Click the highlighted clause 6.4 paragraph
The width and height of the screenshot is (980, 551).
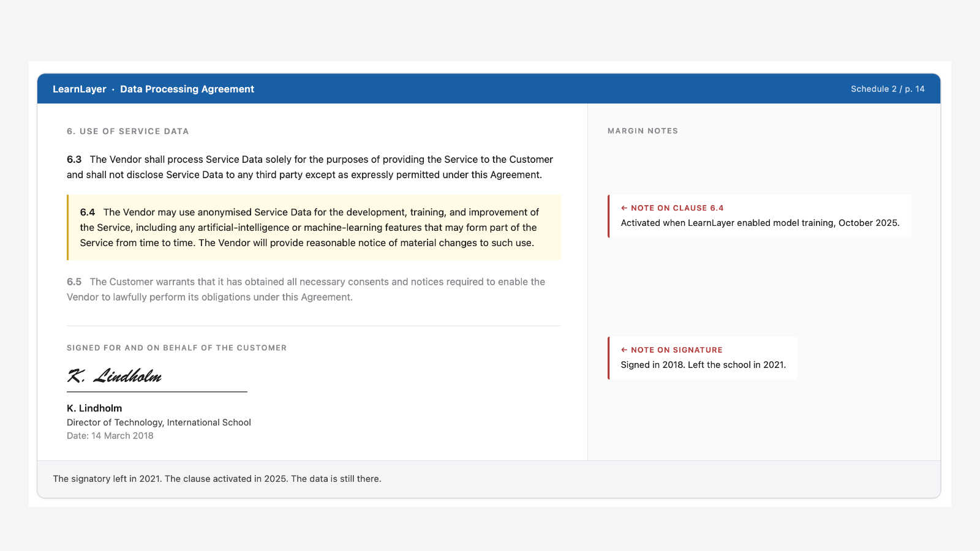[314, 228]
